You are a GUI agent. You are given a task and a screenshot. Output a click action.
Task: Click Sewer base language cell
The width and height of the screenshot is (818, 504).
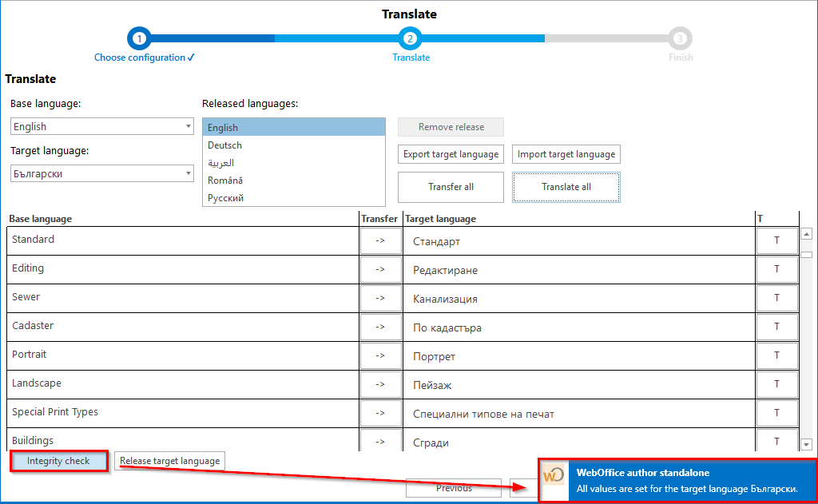tap(183, 298)
